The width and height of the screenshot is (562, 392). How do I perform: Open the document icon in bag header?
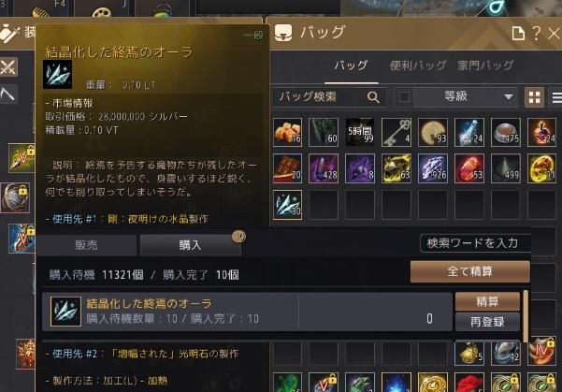518,34
